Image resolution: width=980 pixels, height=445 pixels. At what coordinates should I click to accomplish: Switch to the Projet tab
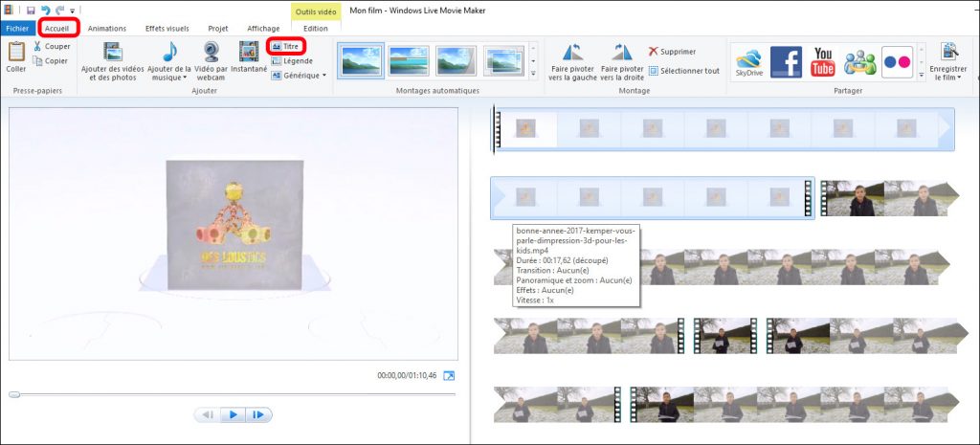(x=218, y=29)
